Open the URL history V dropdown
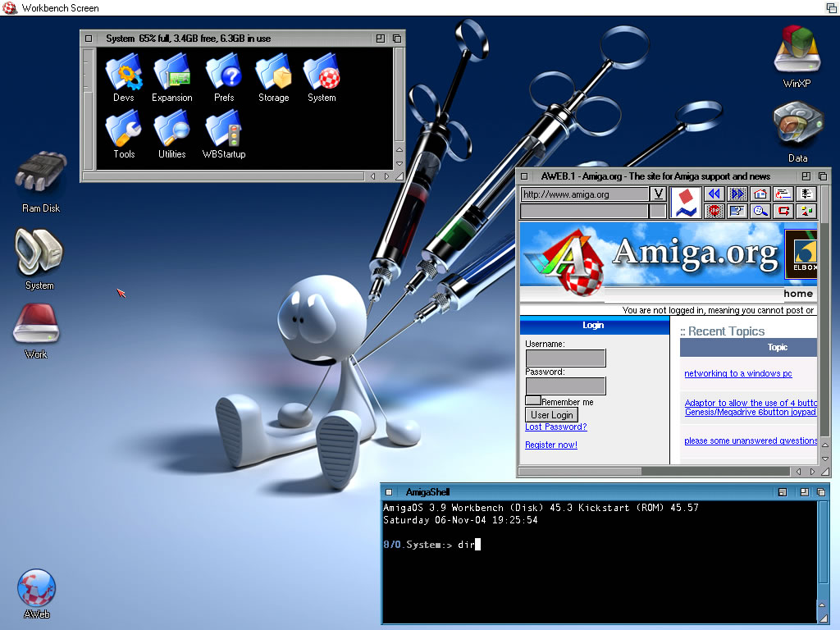This screenshot has height=630, width=840. 659,194
